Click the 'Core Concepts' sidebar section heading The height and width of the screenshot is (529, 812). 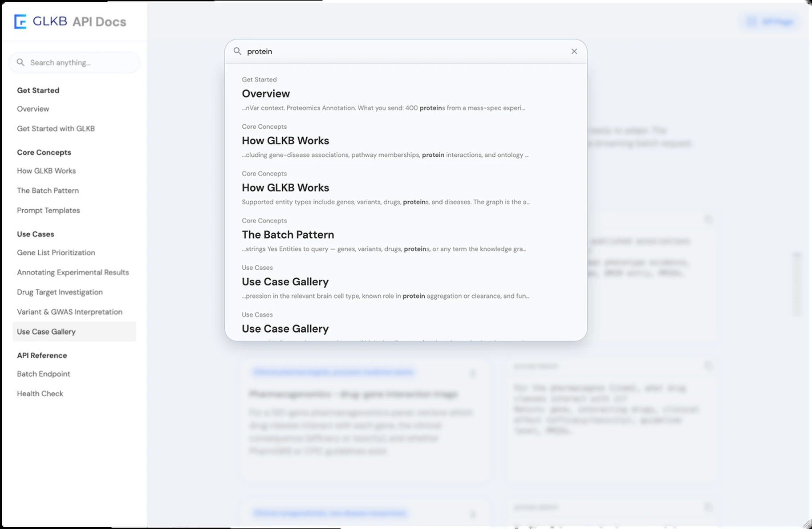pyautogui.click(x=44, y=152)
